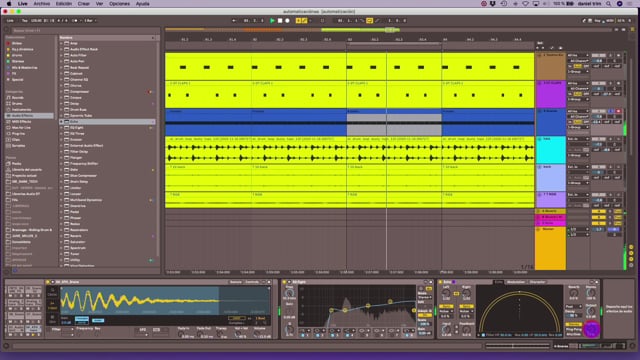Jump to previous locator arrow under Set
The width and height of the screenshot is (640, 360).
tap(538, 48)
